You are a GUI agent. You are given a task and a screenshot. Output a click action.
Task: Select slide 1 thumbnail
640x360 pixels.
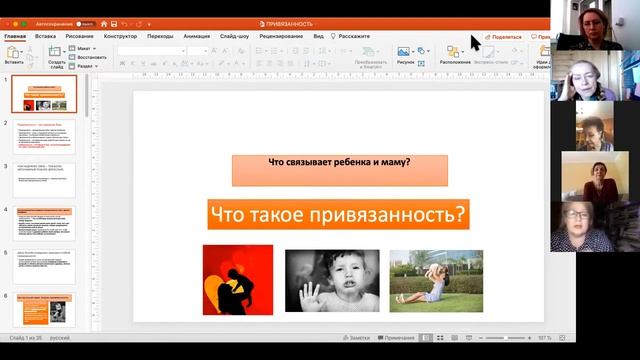pyautogui.click(x=44, y=94)
